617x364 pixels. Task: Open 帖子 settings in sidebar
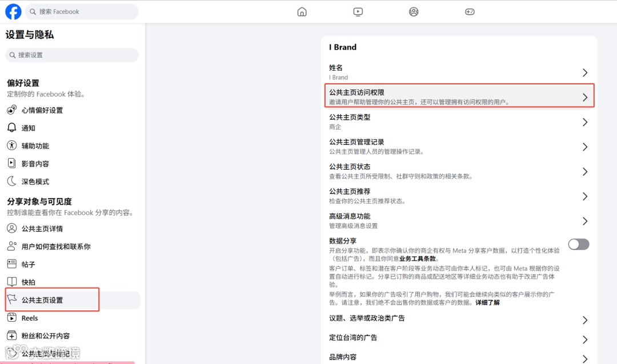click(73, 264)
